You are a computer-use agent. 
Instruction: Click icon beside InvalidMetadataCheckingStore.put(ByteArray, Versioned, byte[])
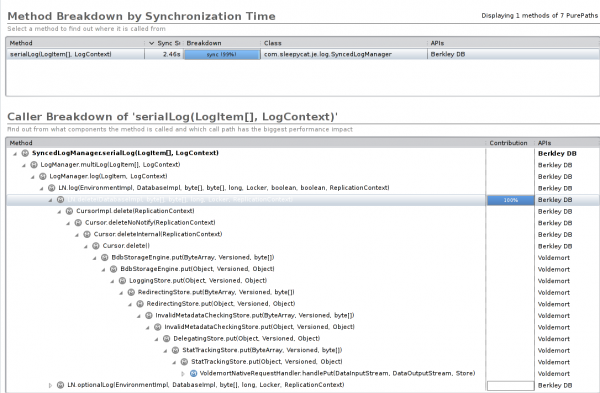148,315
